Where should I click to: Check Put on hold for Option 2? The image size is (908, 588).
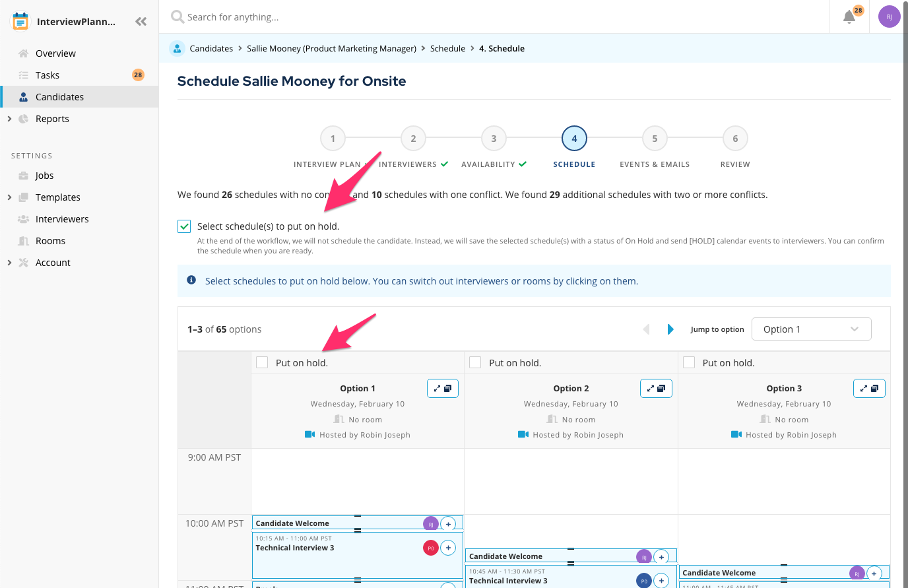pyautogui.click(x=475, y=362)
